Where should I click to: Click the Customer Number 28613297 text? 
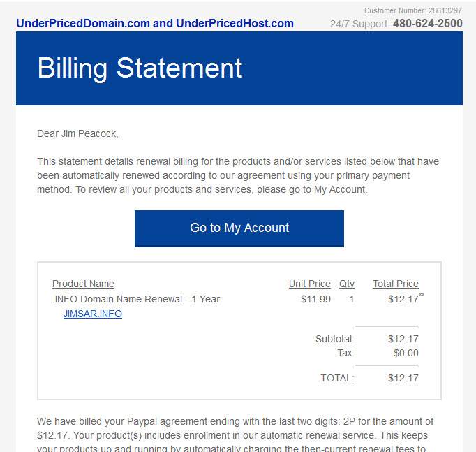point(413,10)
